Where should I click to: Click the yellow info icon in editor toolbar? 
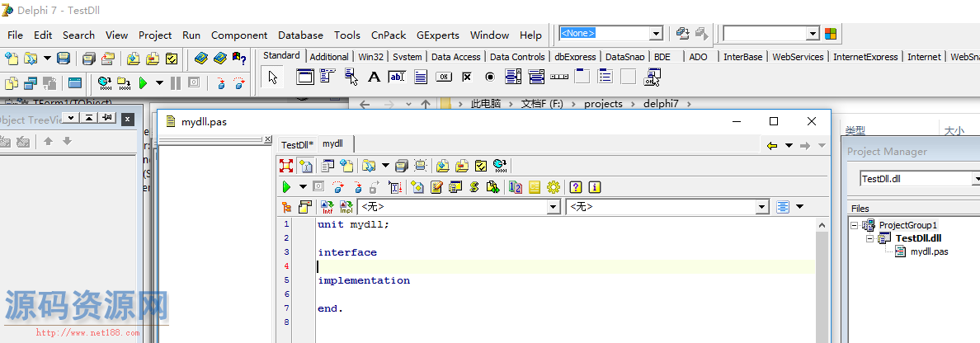click(x=595, y=186)
